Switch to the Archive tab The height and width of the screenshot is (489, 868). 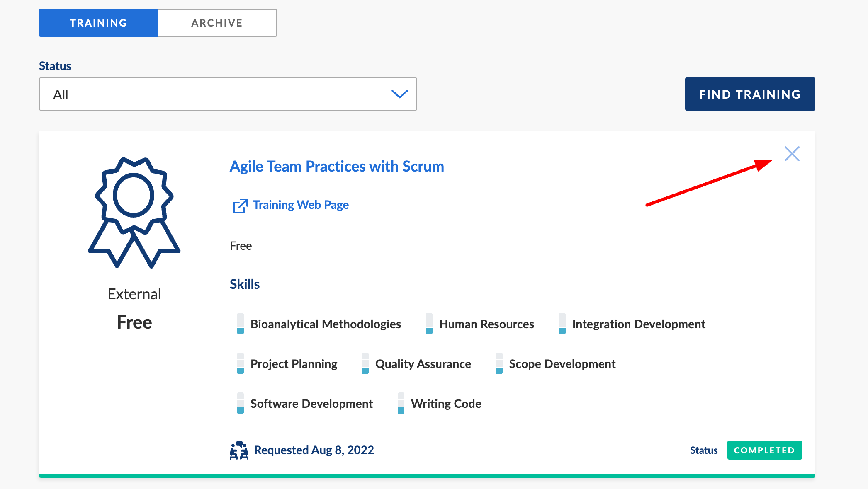[217, 23]
